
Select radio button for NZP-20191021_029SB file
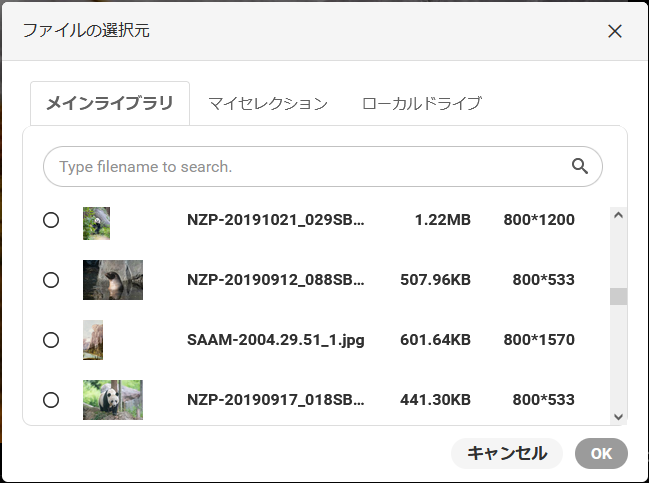pyautogui.click(x=51, y=220)
